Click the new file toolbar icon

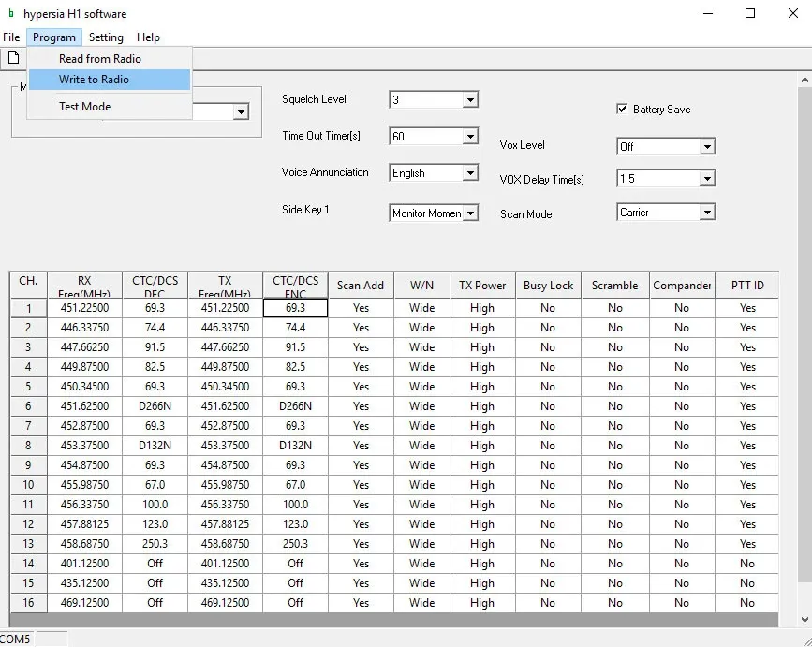click(13, 58)
